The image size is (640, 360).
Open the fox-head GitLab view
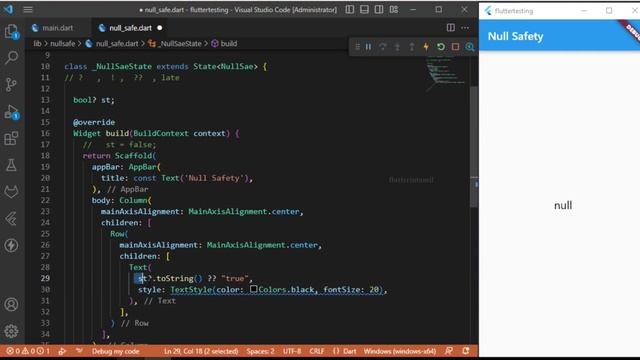point(11,192)
